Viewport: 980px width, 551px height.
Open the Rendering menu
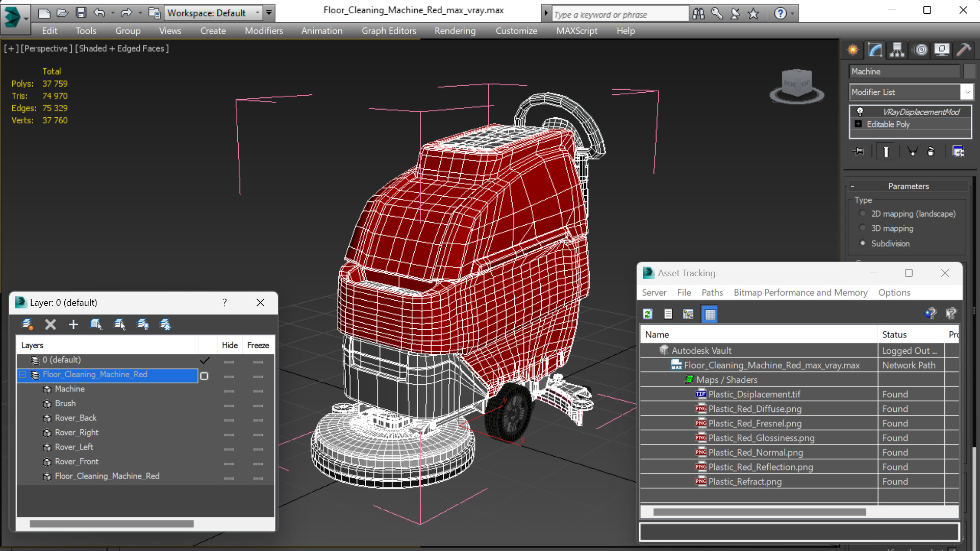454,30
